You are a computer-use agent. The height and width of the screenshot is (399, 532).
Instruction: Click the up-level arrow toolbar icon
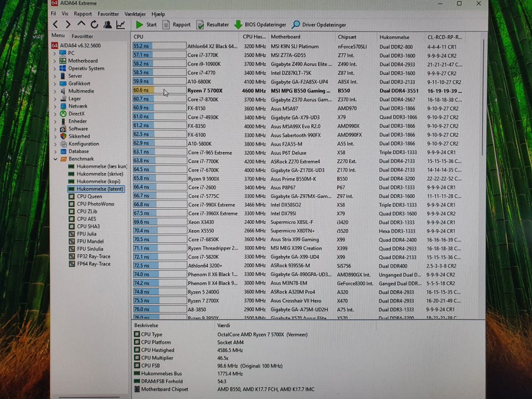tap(81, 24)
